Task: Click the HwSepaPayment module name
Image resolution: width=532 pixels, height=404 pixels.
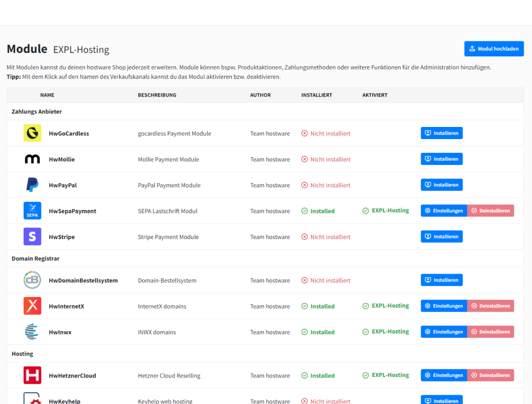Action: 72,211
